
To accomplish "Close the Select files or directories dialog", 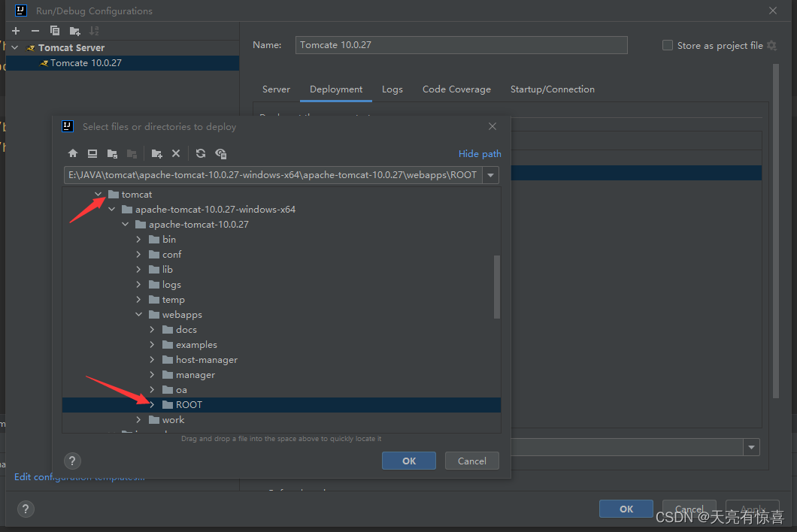I will coord(492,126).
